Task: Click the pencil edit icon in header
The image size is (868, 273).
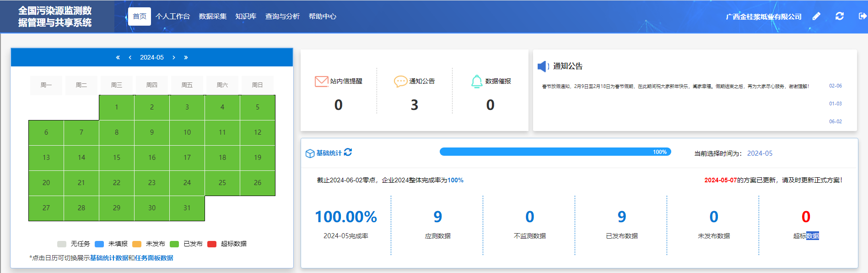Action: (x=816, y=16)
